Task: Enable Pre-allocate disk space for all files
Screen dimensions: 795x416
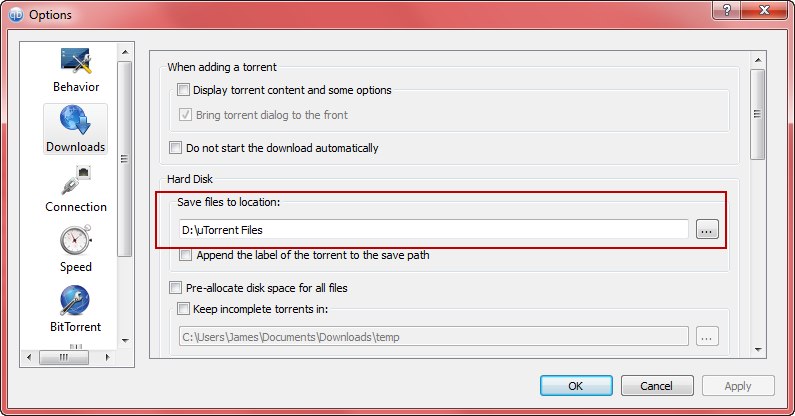Action: pyautogui.click(x=175, y=288)
